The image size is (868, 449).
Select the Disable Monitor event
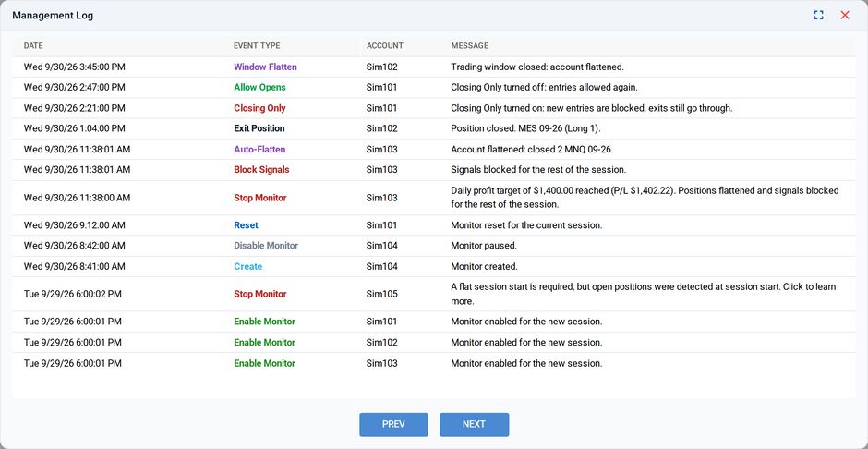tap(266, 246)
